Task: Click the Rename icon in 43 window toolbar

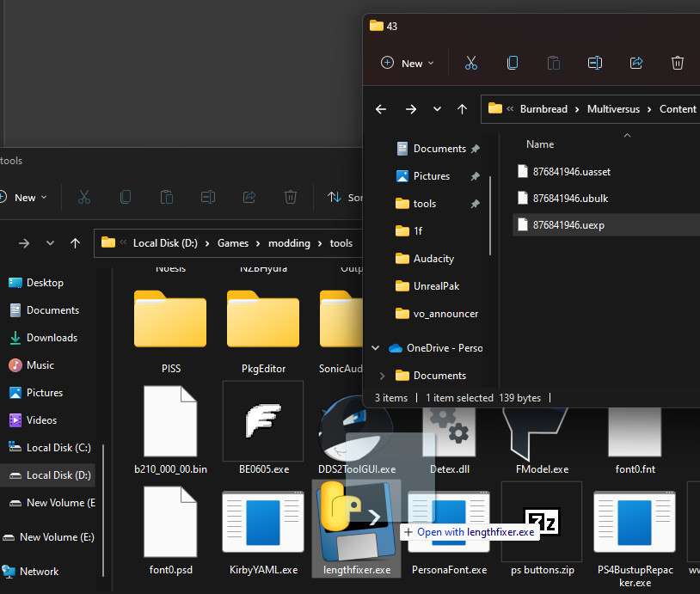Action: pos(595,63)
